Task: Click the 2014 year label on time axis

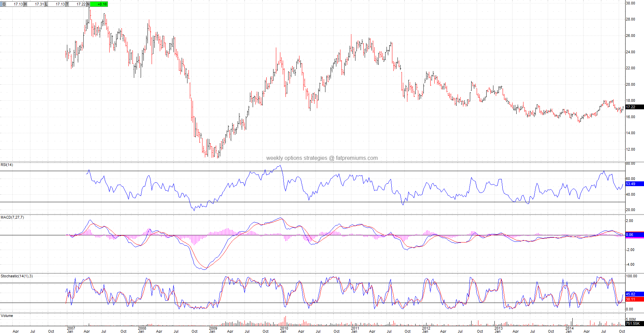Action: coord(569,328)
